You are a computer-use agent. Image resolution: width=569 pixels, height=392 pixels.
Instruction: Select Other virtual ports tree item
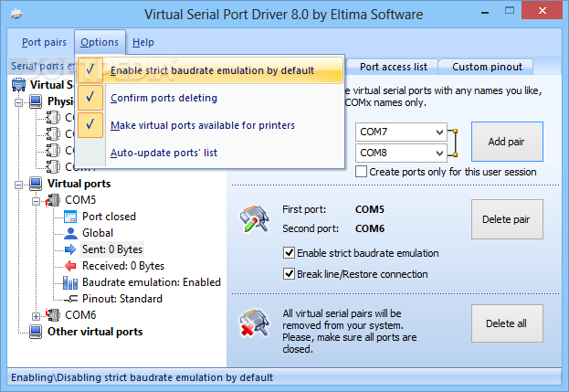click(x=95, y=332)
